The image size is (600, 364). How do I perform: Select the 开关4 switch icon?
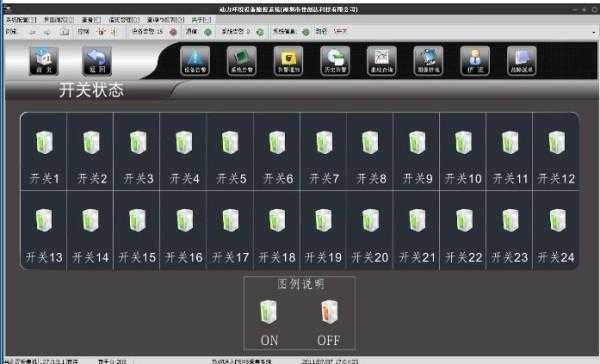tap(184, 142)
